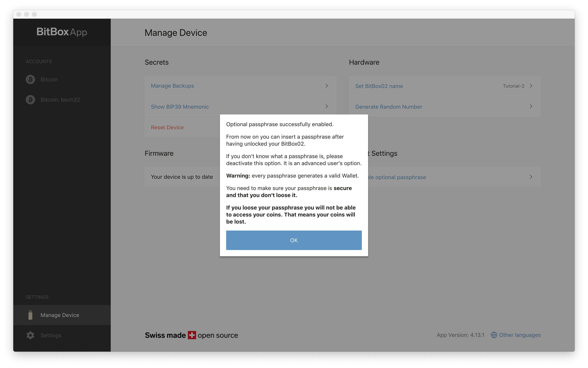Click the red close window button
The image size is (588, 368).
click(x=19, y=14)
